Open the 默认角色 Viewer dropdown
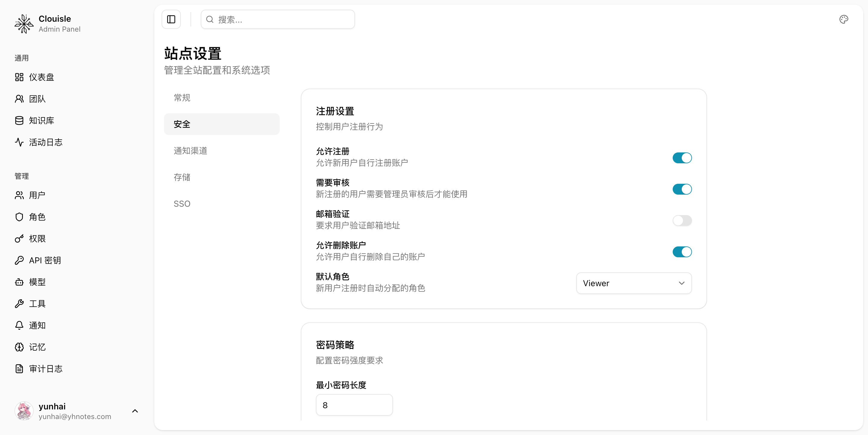Screen dimensions: 868x435 (634, 283)
